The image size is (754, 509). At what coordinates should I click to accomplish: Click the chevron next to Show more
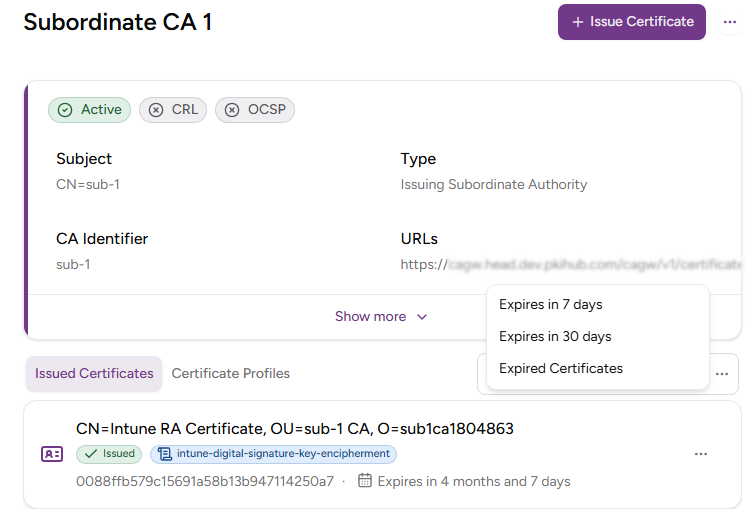click(422, 317)
